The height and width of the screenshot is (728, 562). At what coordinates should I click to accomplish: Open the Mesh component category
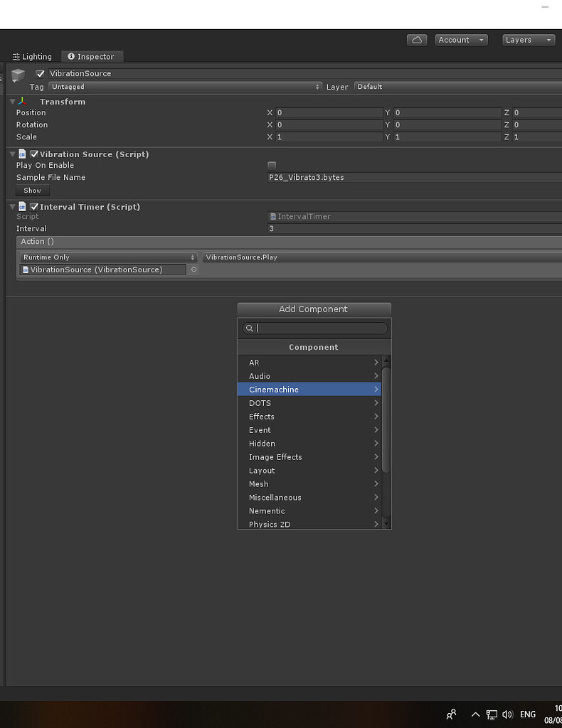pyautogui.click(x=309, y=483)
